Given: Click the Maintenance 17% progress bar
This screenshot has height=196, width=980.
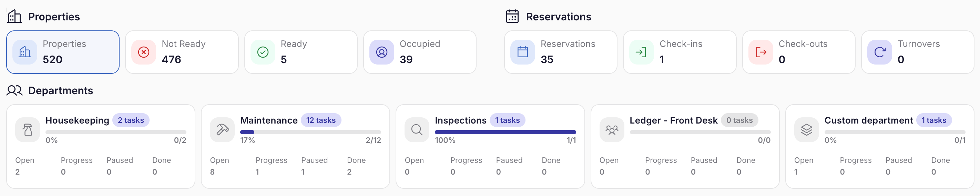Looking at the screenshot, I should tap(310, 132).
